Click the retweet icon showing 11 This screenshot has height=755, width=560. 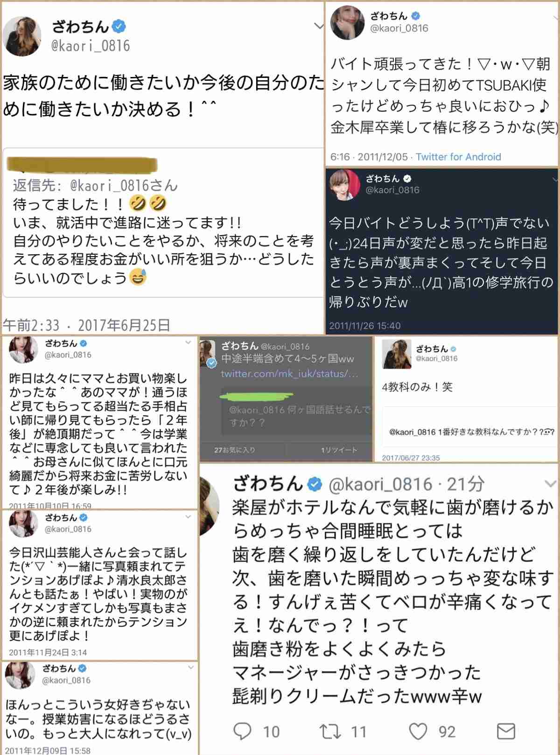point(330,731)
